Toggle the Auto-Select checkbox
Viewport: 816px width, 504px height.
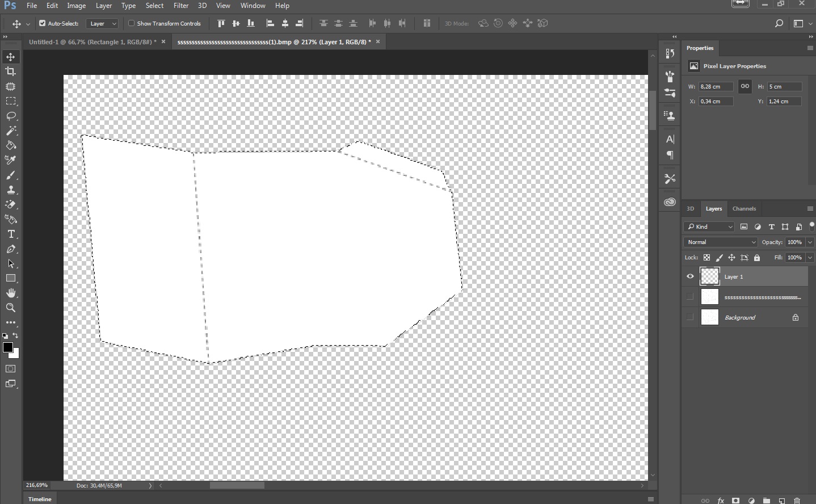click(42, 23)
